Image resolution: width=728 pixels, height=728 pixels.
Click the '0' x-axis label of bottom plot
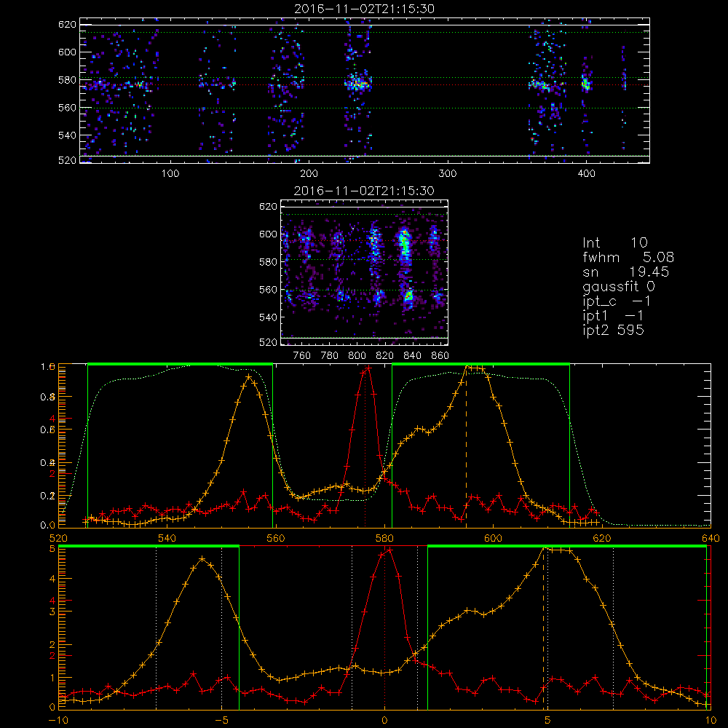click(x=384, y=721)
